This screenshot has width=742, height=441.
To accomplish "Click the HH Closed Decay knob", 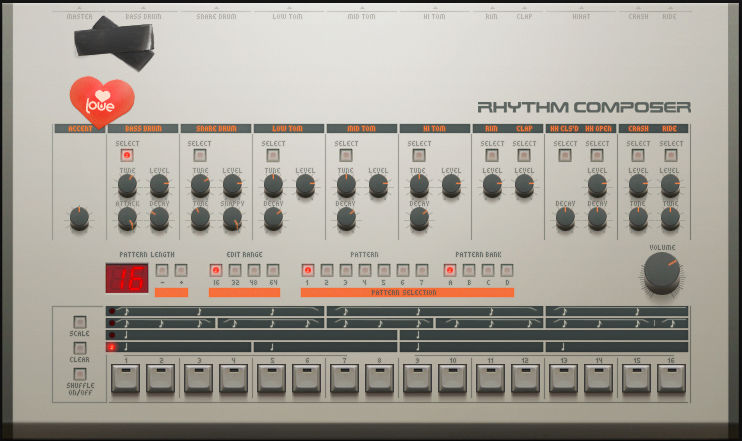I will (x=565, y=219).
